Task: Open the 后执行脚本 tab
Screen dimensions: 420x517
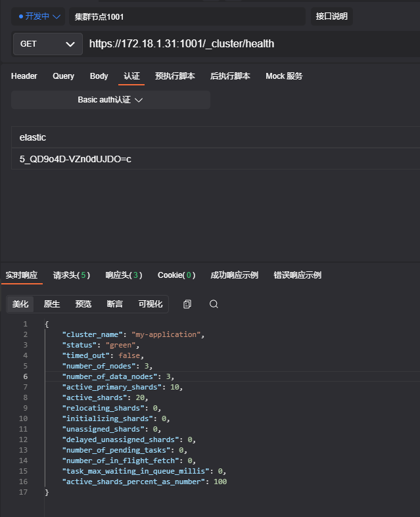Action: coord(230,76)
